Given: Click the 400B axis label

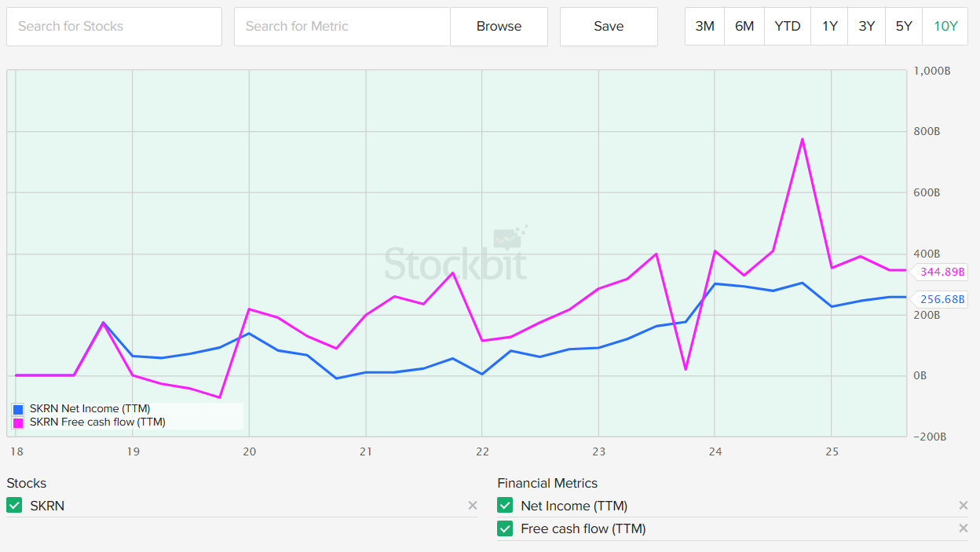Looking at the screenshot, I should tap(927, 254).
